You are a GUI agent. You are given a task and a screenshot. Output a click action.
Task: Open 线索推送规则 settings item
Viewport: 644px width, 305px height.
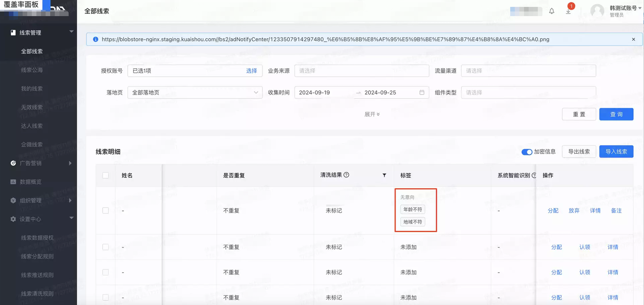(x=37, y=275)
